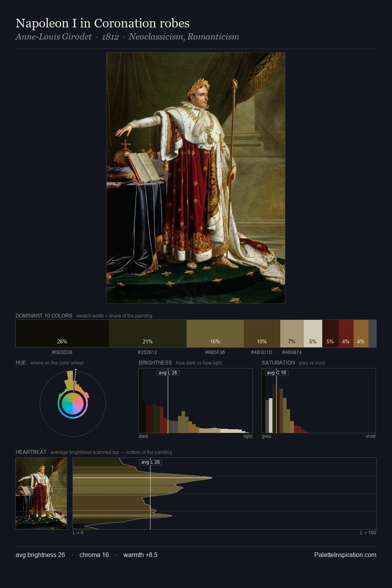Select the 4% golden-brown swatch
This screenshot has height=588, width=392.
coord(361,334)
